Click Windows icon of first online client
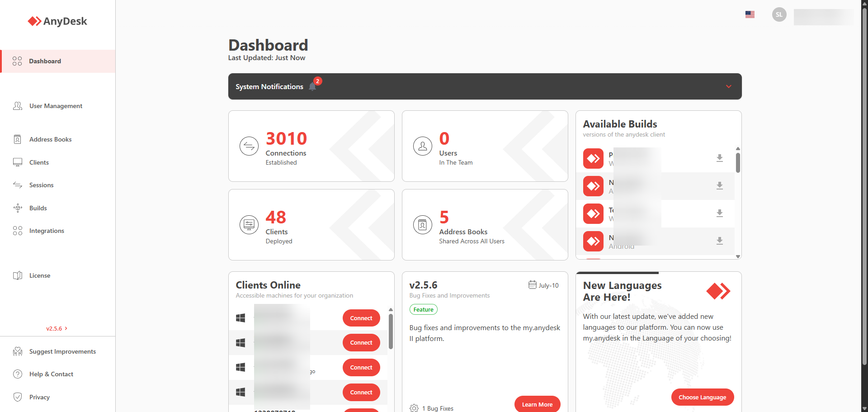This screenshot has width=868, height=412. 241,318
